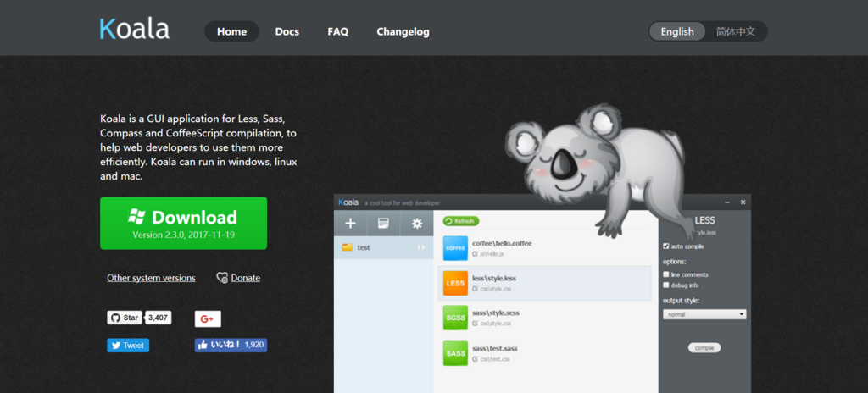
Task: Close the Koala app window
Action: pyautogui.click(x=743, y=202)
